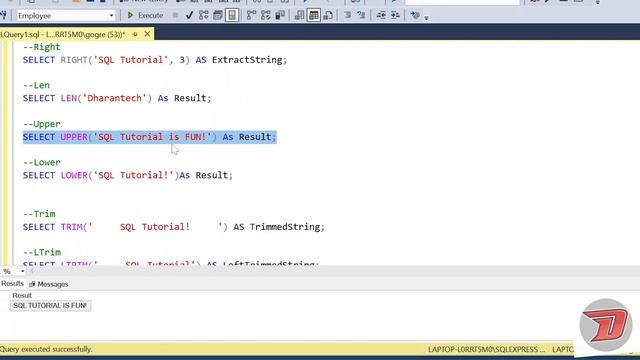The height and width of the screenshot is (360, 640).
Task: Uncomment the selected lines
Action: coord(361,16)
